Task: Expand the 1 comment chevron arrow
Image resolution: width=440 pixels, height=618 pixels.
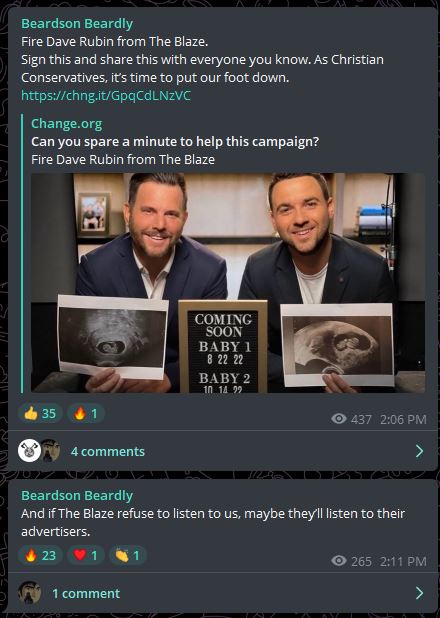Action: (419, 593)
